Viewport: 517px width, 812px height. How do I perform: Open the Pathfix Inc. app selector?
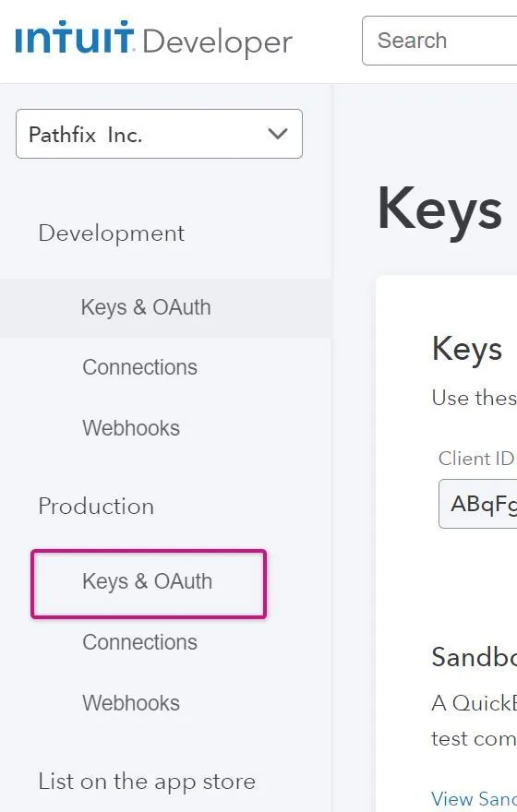pyautogui.click(x=159, y=134)
